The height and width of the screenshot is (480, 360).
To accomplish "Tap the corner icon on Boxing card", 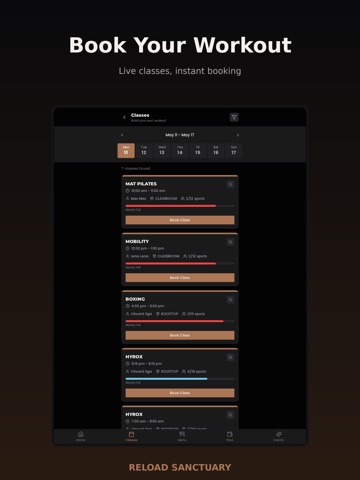I will coord(230,300).
